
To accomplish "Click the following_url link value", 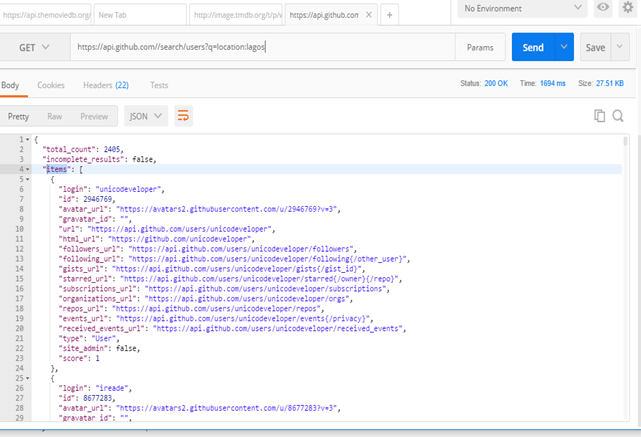I will [x=267, y=259].
